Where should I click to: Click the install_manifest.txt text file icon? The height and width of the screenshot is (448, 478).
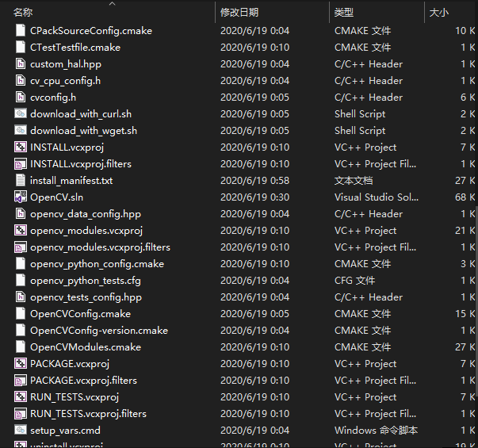21,180
